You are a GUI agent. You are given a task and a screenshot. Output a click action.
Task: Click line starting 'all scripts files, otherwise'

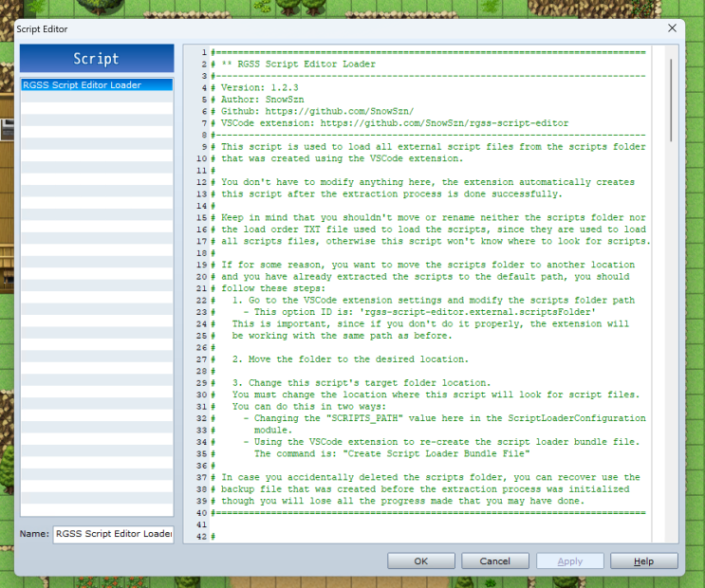point(431,241)
